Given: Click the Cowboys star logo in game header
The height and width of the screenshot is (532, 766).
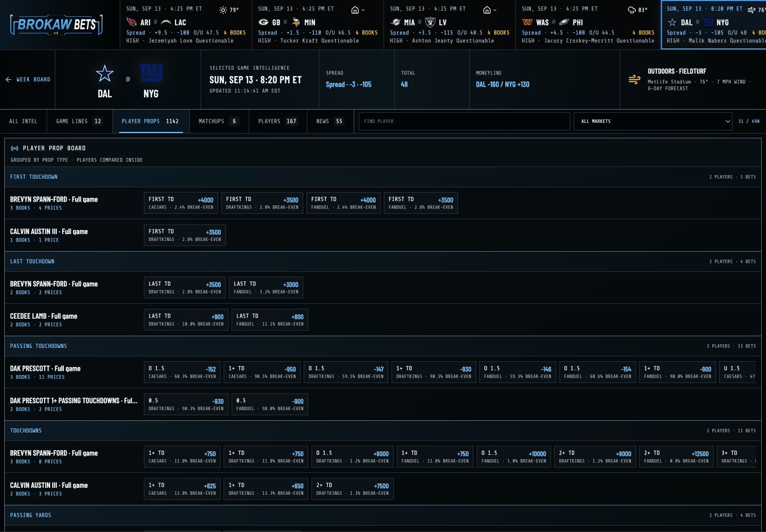Looking at the screenshot, I should point(105,73).
